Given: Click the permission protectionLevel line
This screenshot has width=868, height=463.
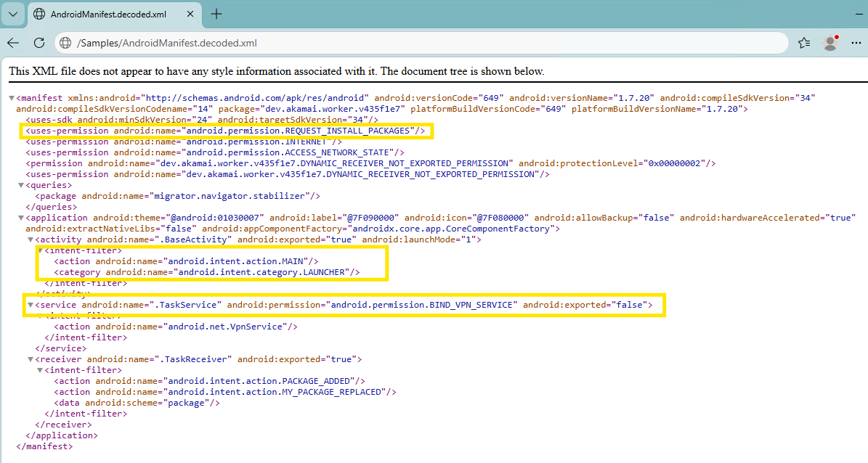Looking at the screenshot, I should tap(370, 163).
